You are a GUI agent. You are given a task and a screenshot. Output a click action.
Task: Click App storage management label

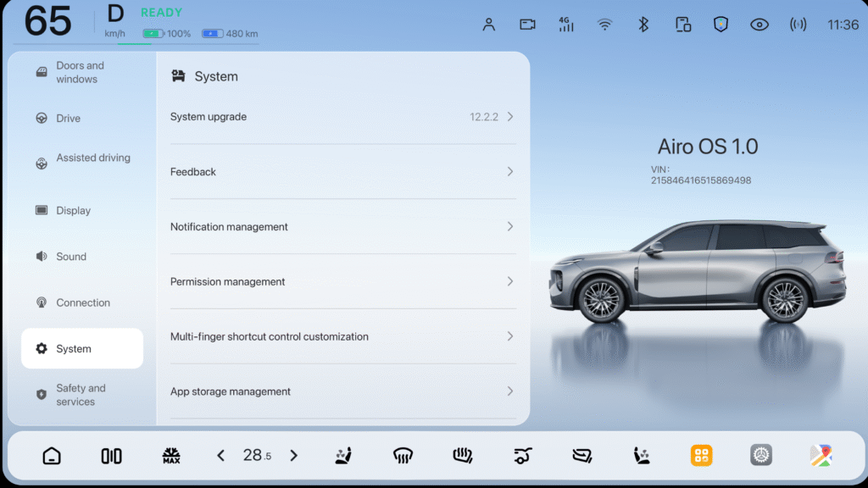[231, 391]
